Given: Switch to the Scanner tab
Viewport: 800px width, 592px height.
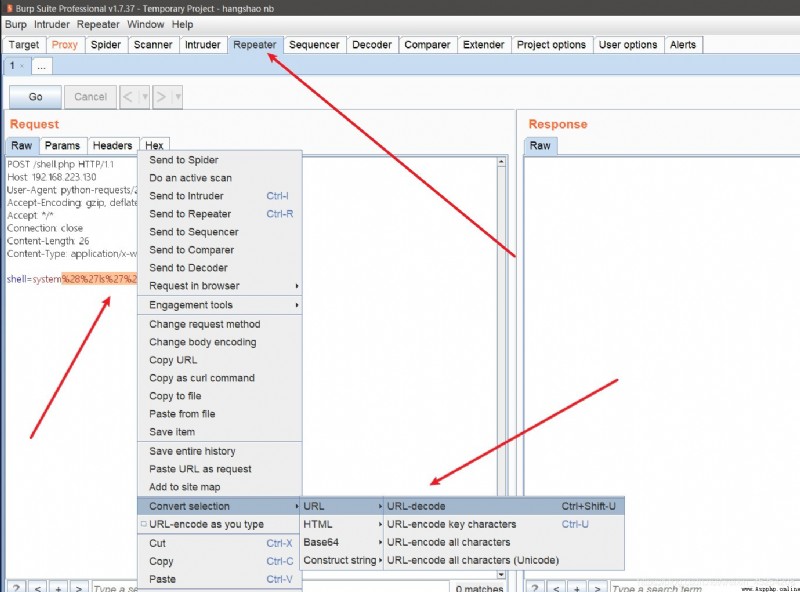Looking at the screenshot, I should [153, 45].
